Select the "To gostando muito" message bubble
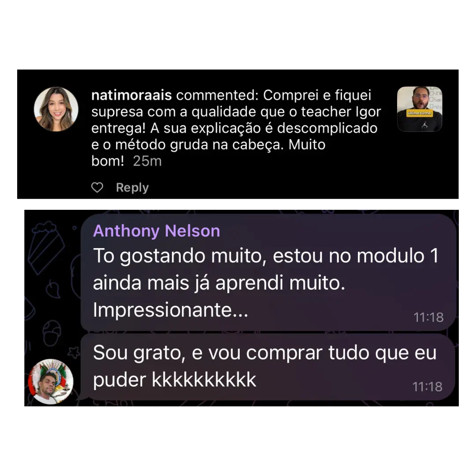Viewport: 476px width, 476px height. pos(268,272)
